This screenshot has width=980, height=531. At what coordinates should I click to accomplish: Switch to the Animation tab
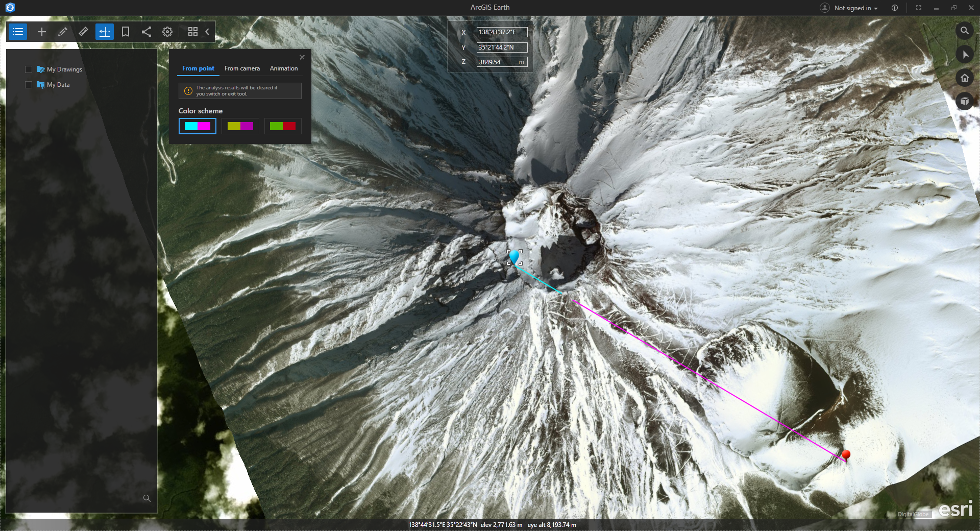pyautogui.click(x=284, y=68)
